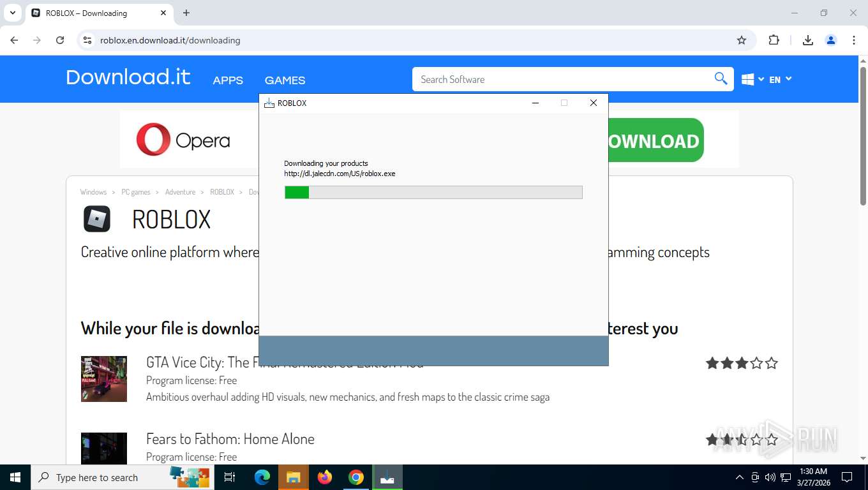Open File Explorer from taskbar
868x490 pixels.
pyautogui.click(x=293, y=477)
